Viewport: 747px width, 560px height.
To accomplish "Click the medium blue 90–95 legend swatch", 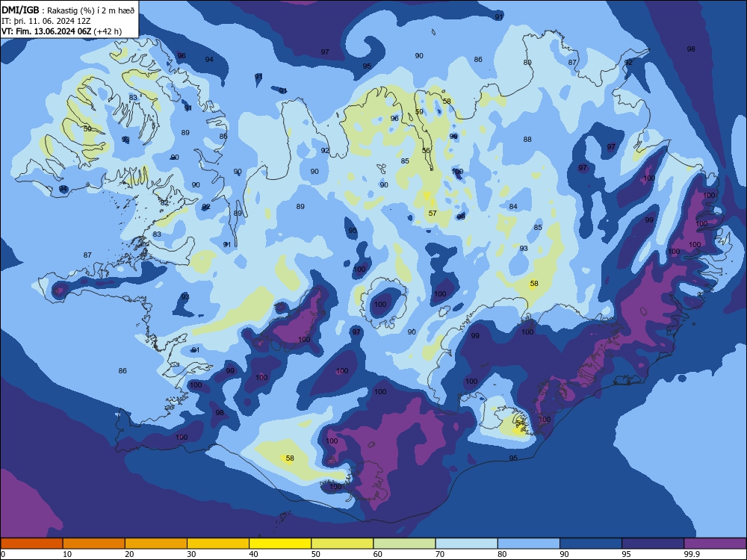I will pyautogui.click(x=591, y=544).
